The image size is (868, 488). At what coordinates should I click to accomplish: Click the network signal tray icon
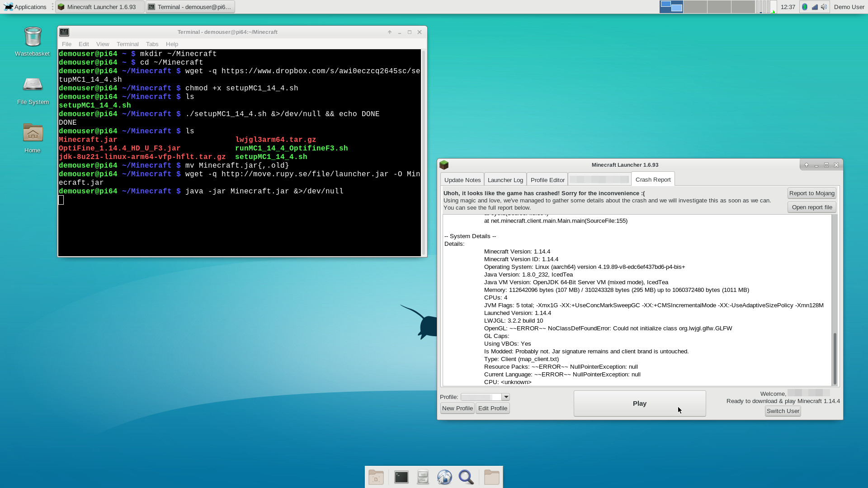815,7
